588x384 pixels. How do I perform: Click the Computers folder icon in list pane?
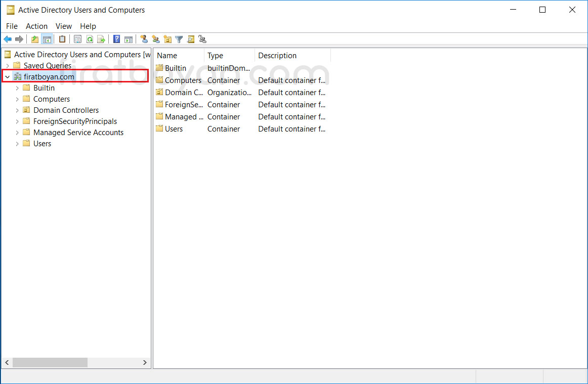coord(159,80)
